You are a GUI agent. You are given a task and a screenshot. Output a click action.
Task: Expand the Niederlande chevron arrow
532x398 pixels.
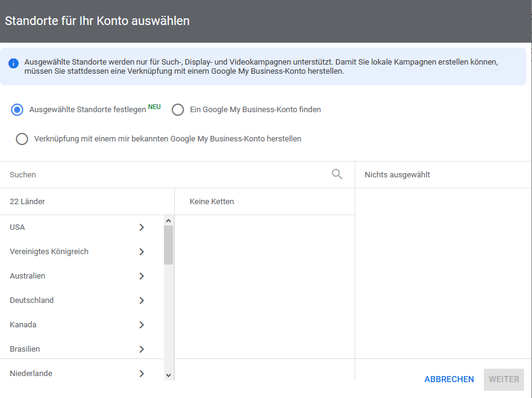[141, 374]
